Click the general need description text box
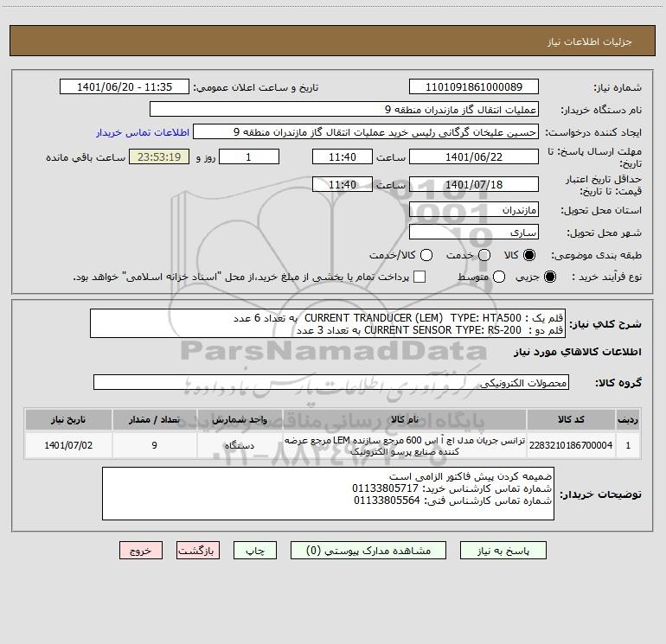Image resolution: width=666 pixels, height=644 pixels. tap(328, 323)
